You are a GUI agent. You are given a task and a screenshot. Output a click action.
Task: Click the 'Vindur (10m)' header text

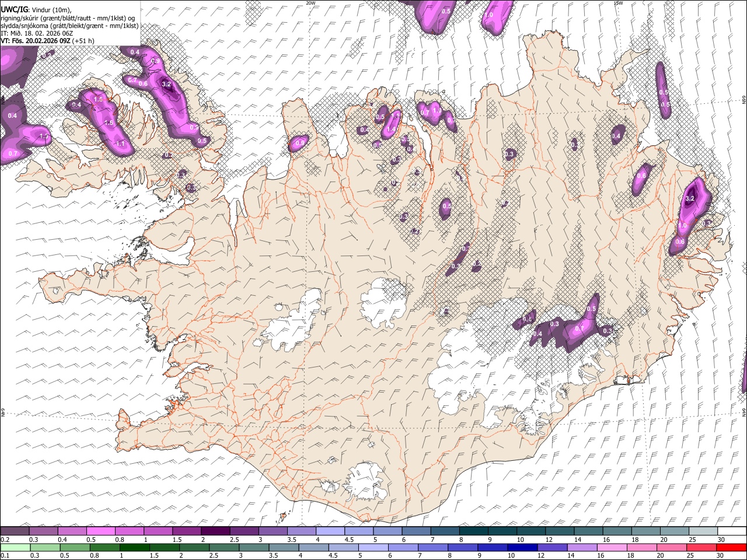coord(51,10)
